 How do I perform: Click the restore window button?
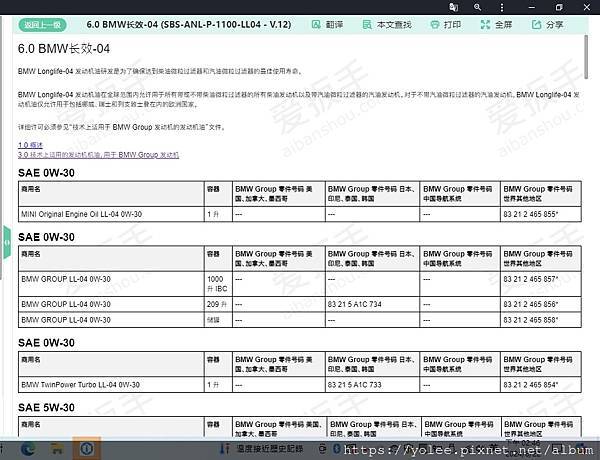(559, 7)
